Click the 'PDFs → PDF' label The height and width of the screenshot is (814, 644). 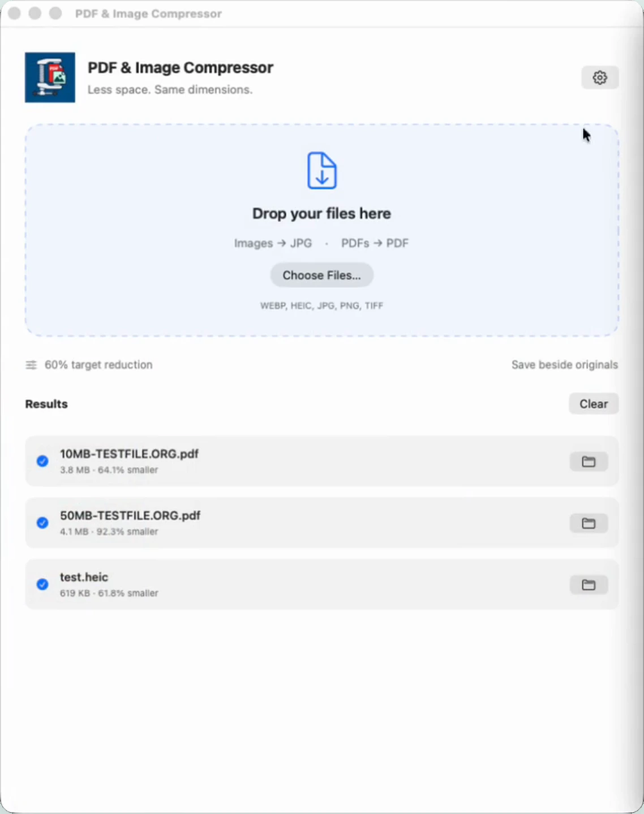click(x=375, y=243)
